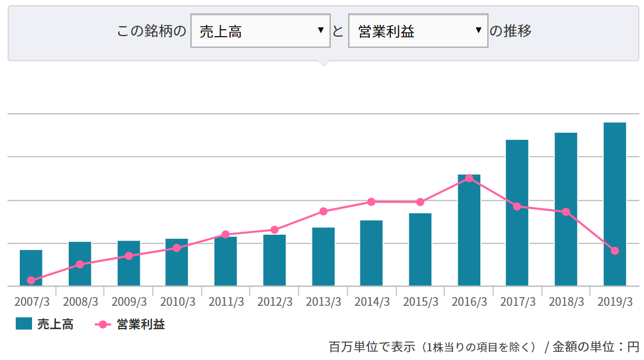The width and height of the screenshot is (644, 360).
Task: Click the 2017/3 sales bar
Action: point(516,245)
